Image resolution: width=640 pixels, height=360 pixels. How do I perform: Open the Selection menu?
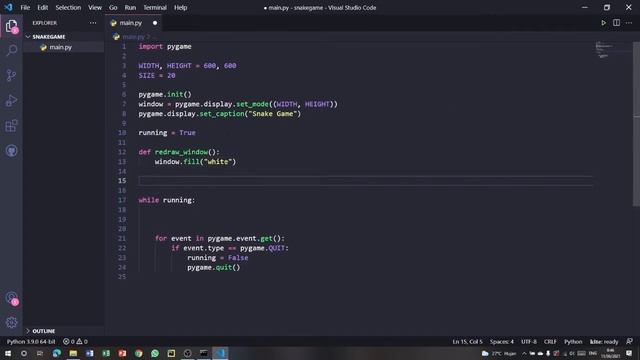[x=68, y=7]
